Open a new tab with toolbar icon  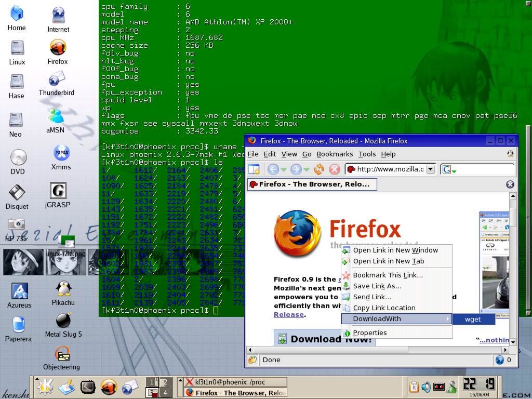click(x=254, y=169)
